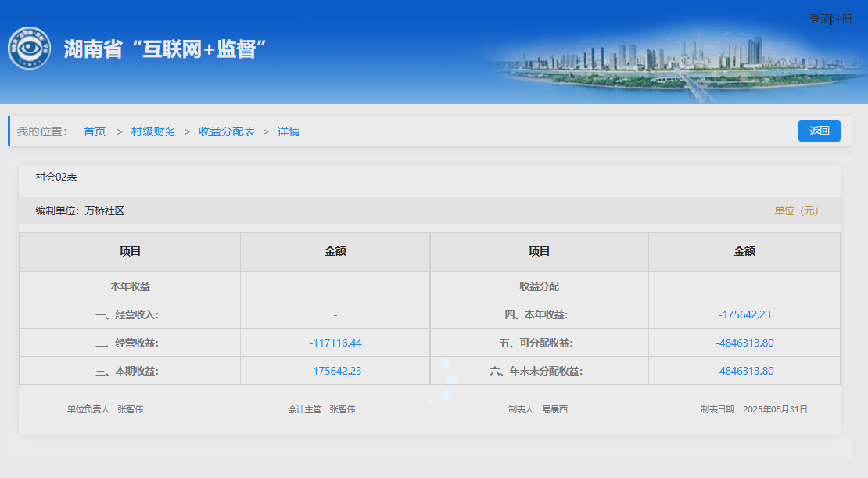Go to 首页 in the breadcrumb
The width and height of the screenshot is (868, 478).
[x=95, y=131]
